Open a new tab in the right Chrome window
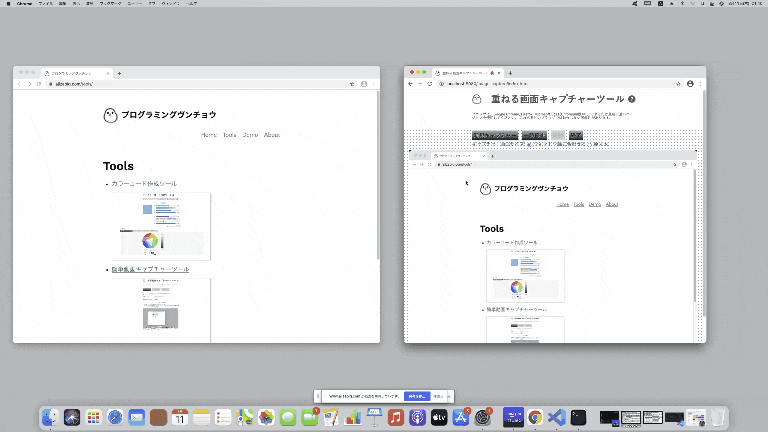This screenshot has width=768, height=432. click(510, 73)
